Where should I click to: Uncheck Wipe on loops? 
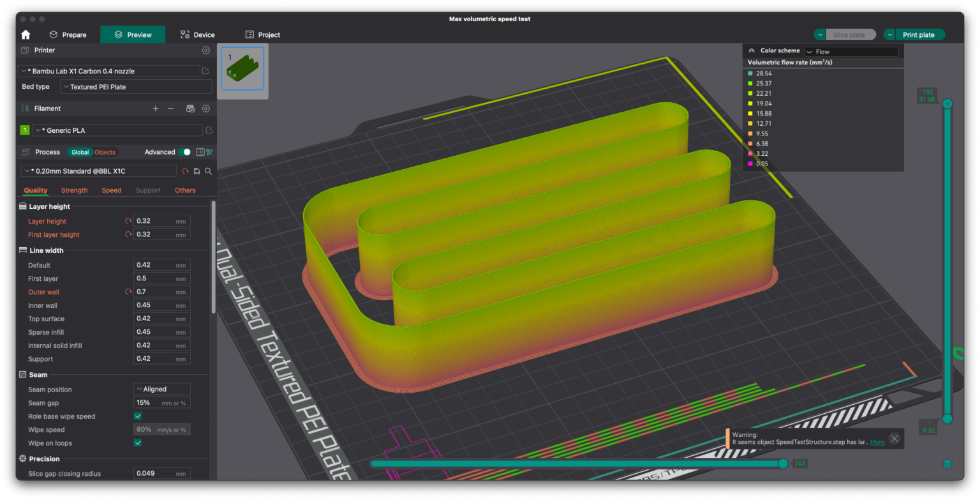tap(137, 443)
